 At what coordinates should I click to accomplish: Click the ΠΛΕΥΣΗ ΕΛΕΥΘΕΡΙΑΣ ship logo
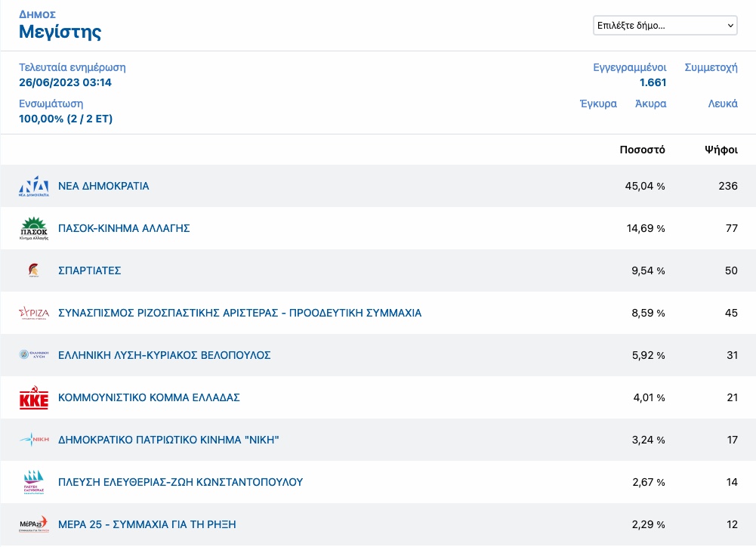coord(34,482)
